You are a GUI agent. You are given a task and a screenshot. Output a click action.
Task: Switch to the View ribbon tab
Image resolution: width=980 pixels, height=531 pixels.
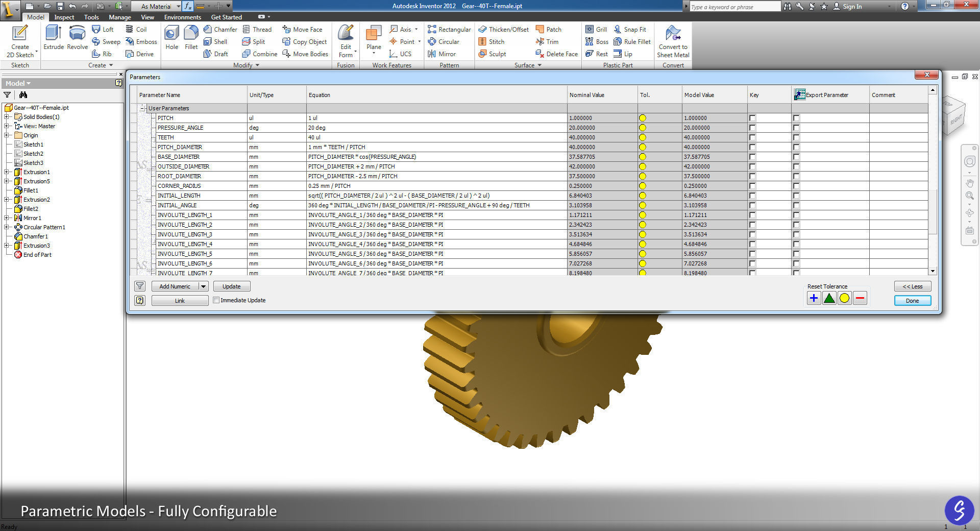148,17
